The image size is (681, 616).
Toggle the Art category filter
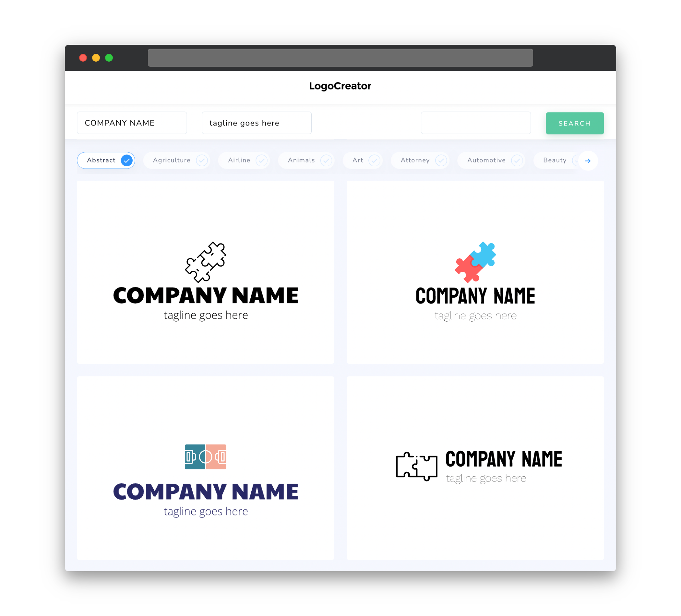(363, 160)
